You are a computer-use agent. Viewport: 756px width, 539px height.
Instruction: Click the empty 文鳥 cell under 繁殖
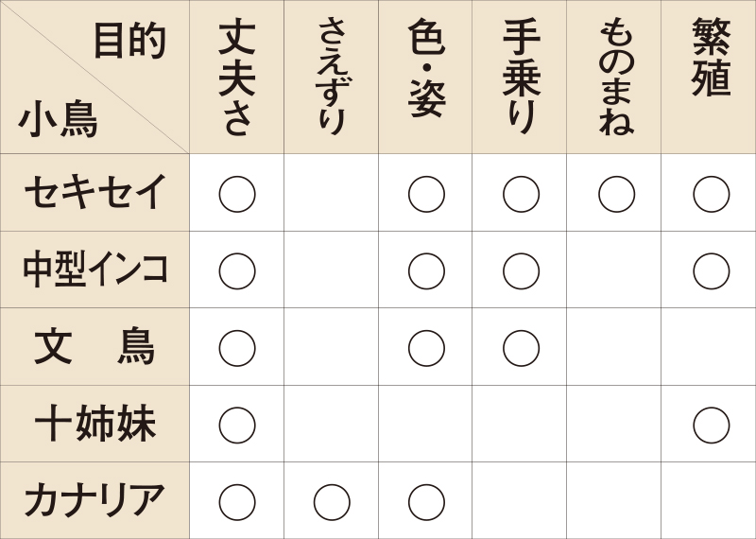click(x=709, y=348)
